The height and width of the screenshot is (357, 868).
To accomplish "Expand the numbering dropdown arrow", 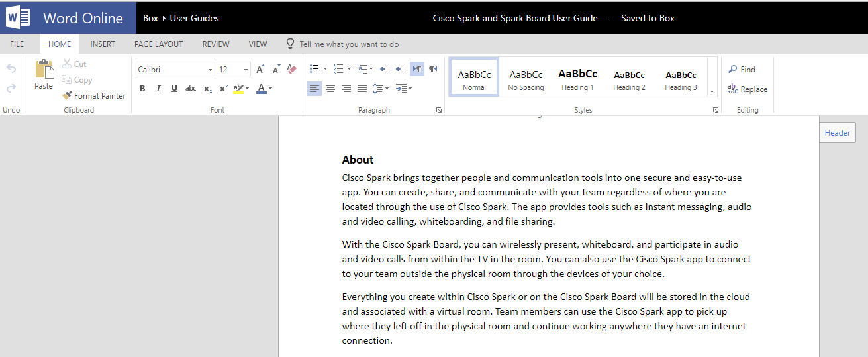I will tap(348, 69).
